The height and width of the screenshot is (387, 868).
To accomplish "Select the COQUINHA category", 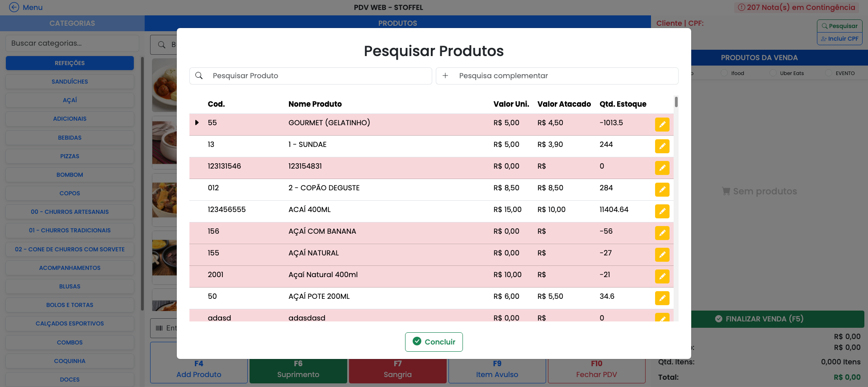I will 70,361.
